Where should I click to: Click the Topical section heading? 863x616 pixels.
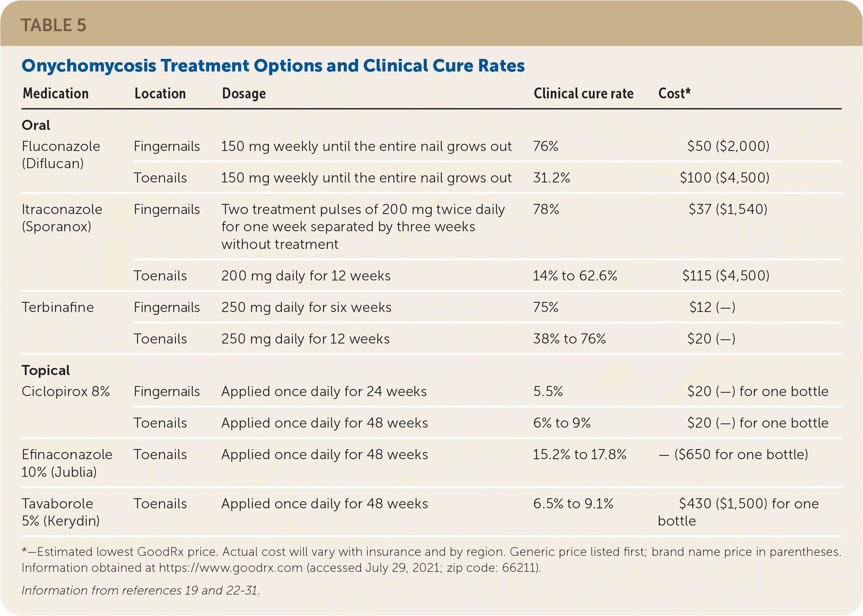pyautogui.click(x=45, y=370)
